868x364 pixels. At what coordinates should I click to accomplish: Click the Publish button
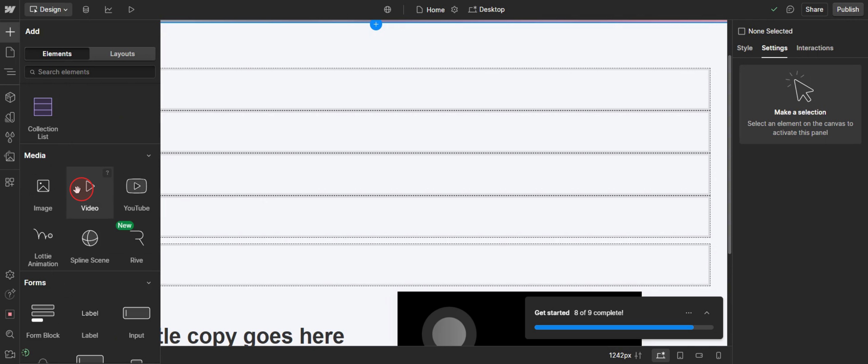[x=848, y=10]
